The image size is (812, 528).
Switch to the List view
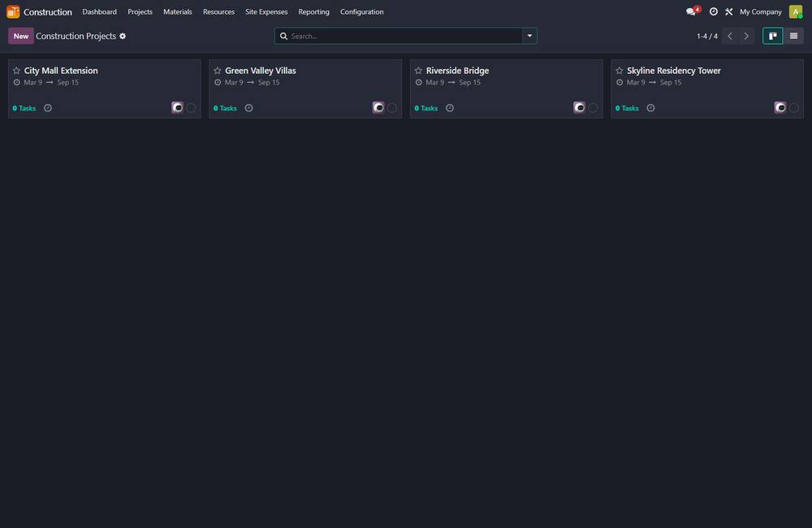pos(793,36)
